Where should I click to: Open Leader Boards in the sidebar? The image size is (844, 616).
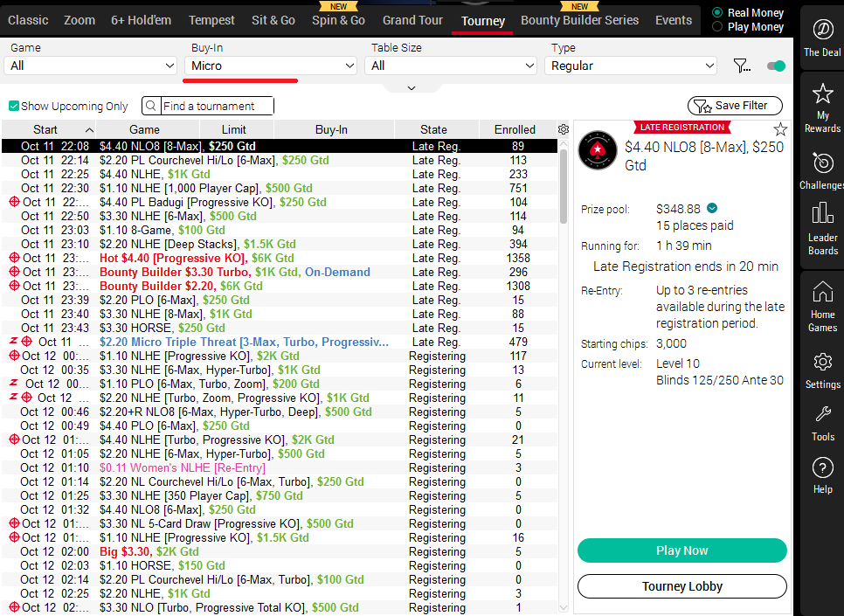click(822, 228)
